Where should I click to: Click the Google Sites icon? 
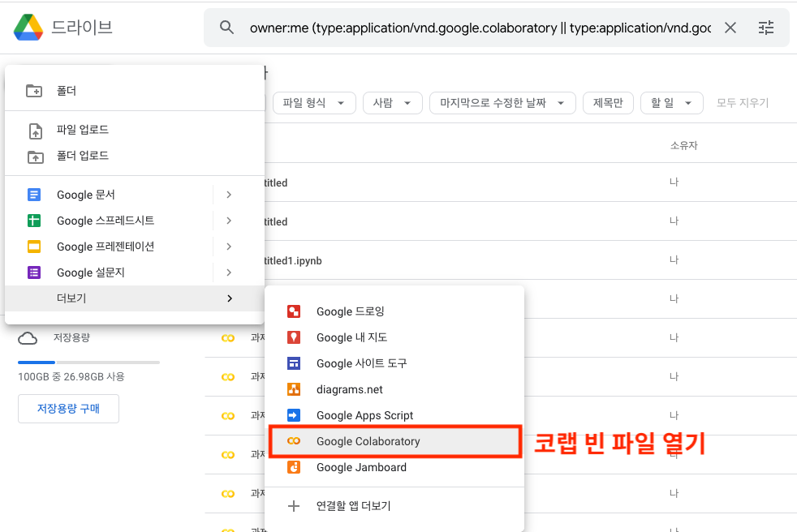click(294, 363)
